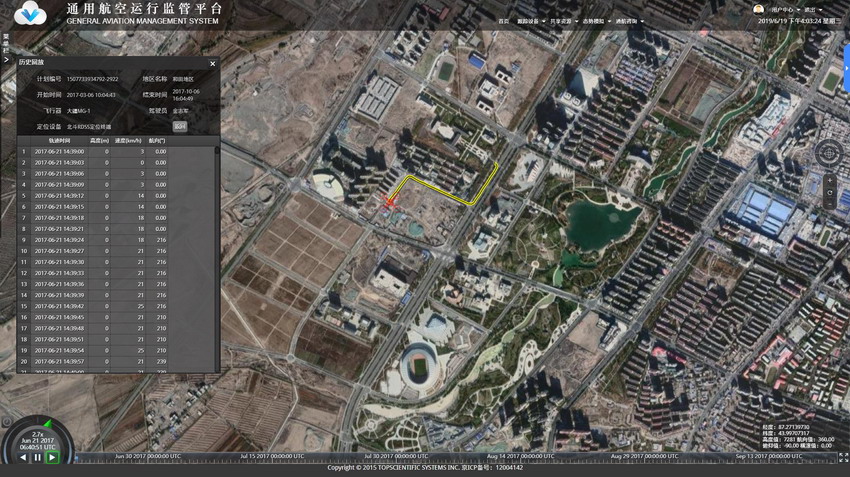The image size is (850, 477).
Task: Expand the left sidebar menu arrow
Action: [x=5, y=62]
